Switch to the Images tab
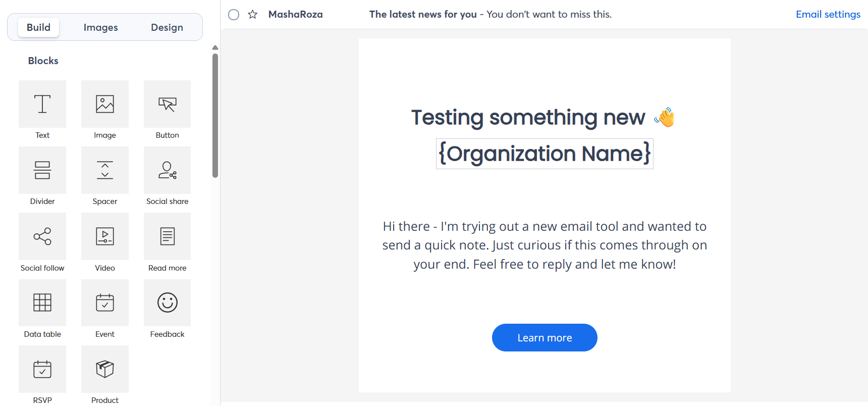Image resolution: width=868 pixels, height=406 pixels. point(100,27)
